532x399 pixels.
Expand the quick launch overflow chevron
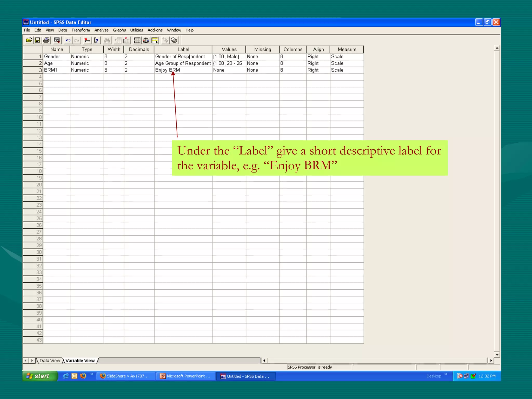click(92, 374)
